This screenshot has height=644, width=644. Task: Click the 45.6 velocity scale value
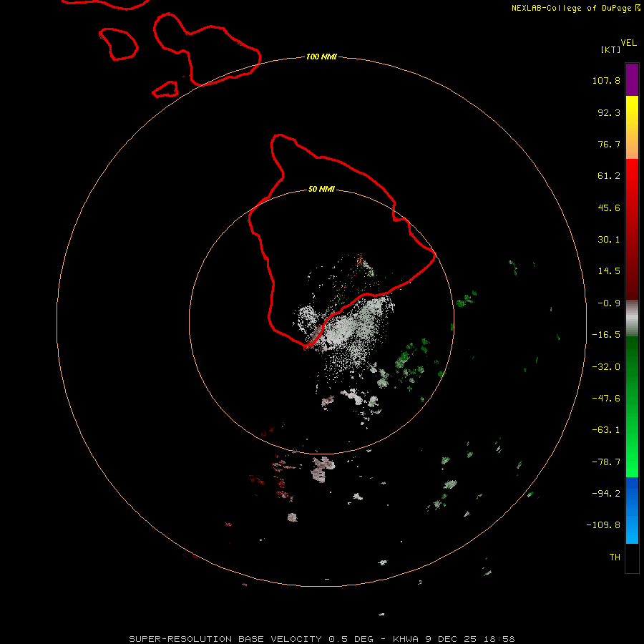[609, 208]
